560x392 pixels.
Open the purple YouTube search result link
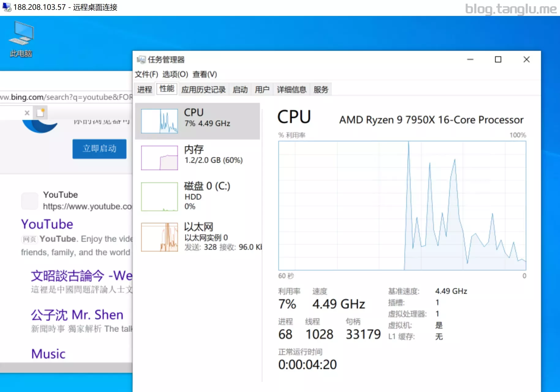click(47, 224)
